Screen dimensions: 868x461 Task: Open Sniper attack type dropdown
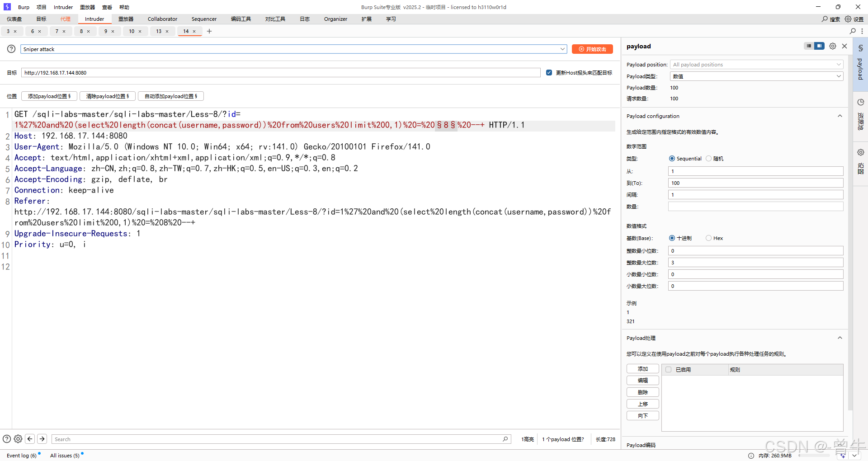pos(293,49)
